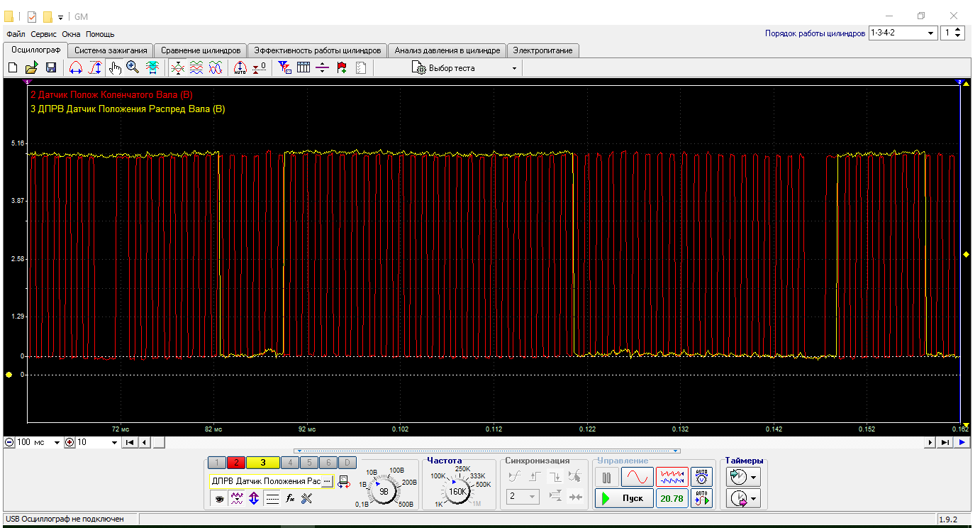
Task: Switch to Анализ давления в цилиндре tab
Action: (x=447, y=50)
